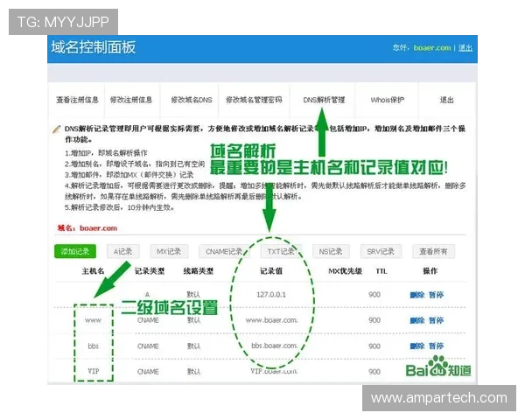This screenshot has height=420, width=525.
Task: Click CNAME type in the www row
Action: [x=148, y=320]
